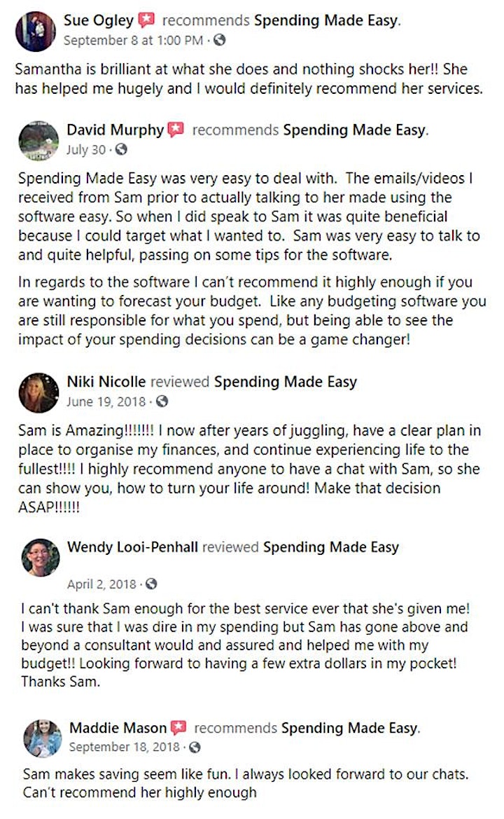Image resolution: width=504 pixels, height=819 pixels.
Task: Open Maddie Mason's profile photo
Action: 43,738
